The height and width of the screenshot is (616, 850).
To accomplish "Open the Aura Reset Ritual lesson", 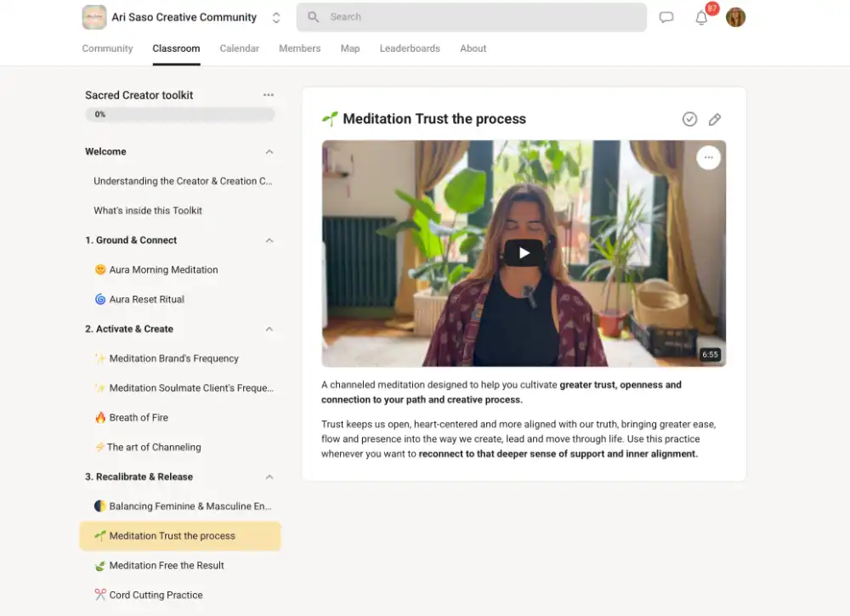I will 180,299.
